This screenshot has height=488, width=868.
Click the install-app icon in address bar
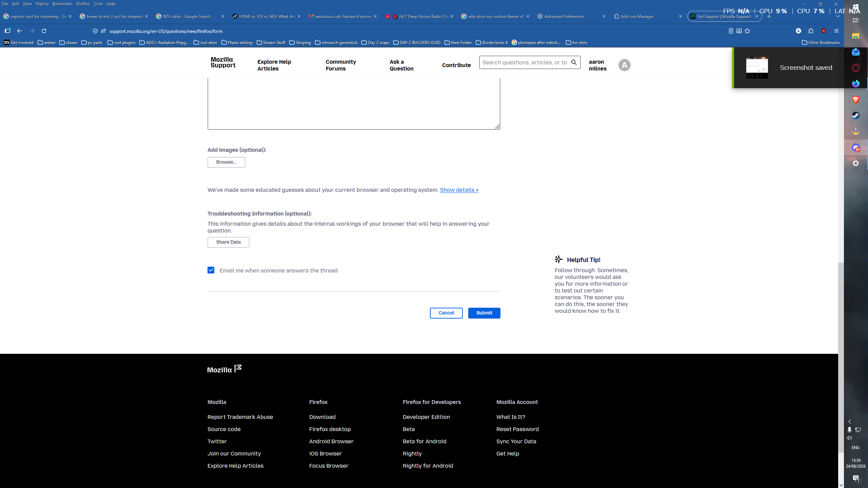[x=739, y=31]
